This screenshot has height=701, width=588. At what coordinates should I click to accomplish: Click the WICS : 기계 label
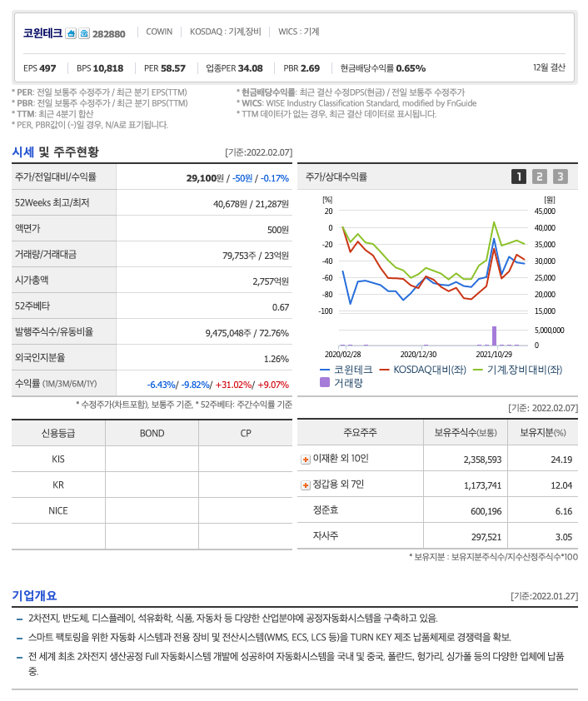(x=299, y=32)
